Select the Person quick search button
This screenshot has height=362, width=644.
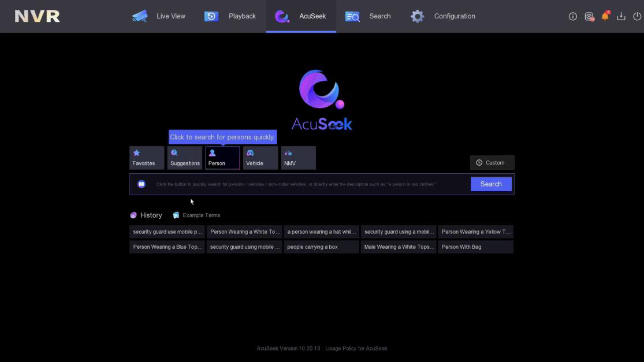tap(222, 158)
